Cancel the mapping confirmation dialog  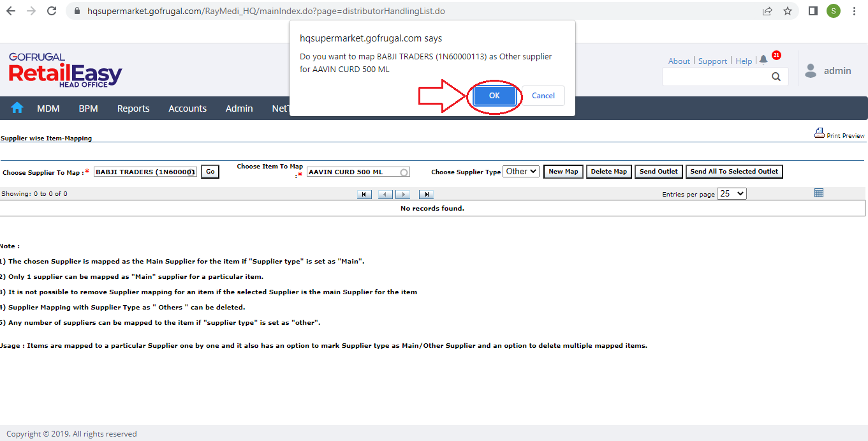pos(543,96)
